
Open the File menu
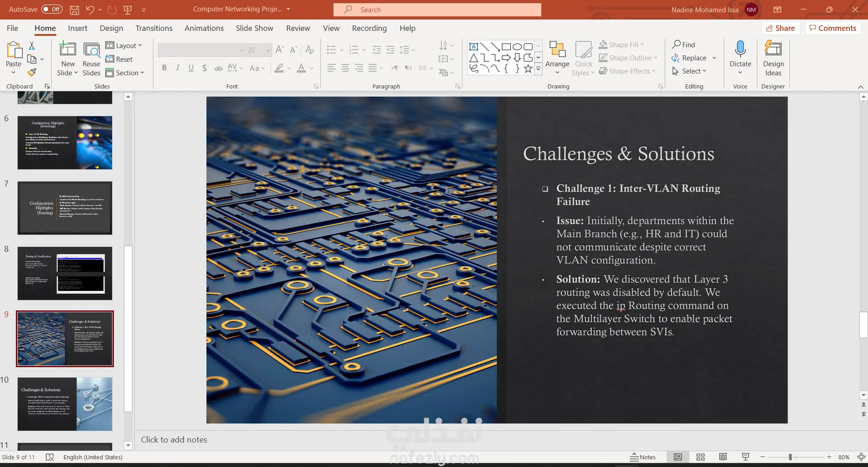click(12, 28)
